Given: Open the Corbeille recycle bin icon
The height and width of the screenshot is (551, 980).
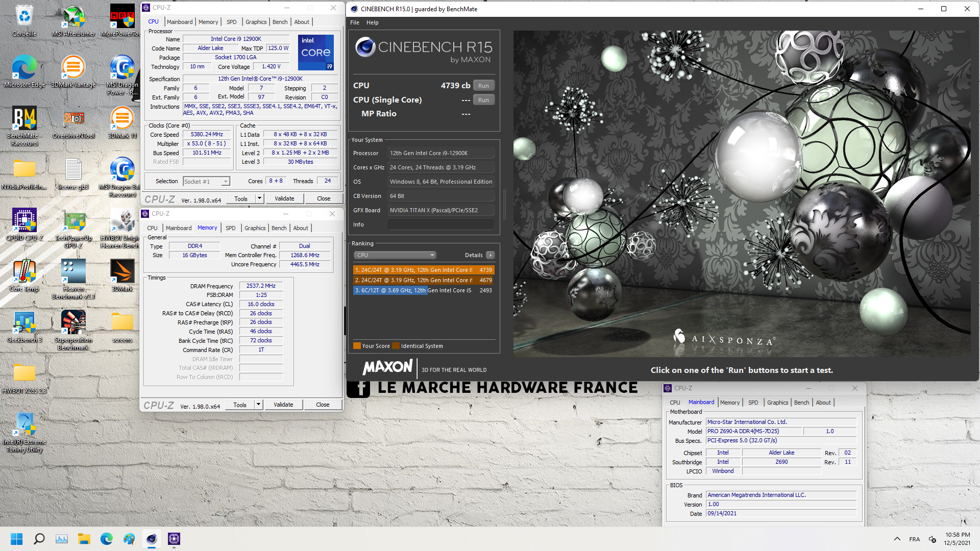Looking at the screenshot, I should tap(24, 20).
